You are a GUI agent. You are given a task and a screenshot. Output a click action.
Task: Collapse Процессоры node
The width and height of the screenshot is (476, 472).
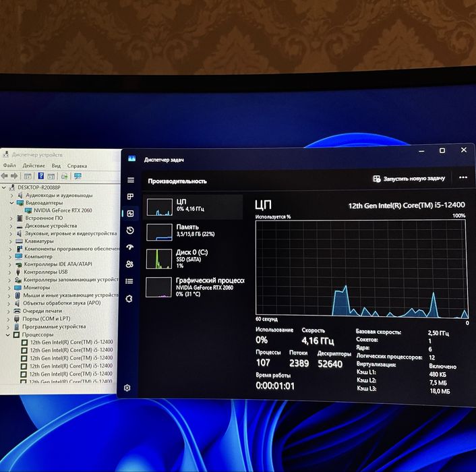[x=8, y=335]
